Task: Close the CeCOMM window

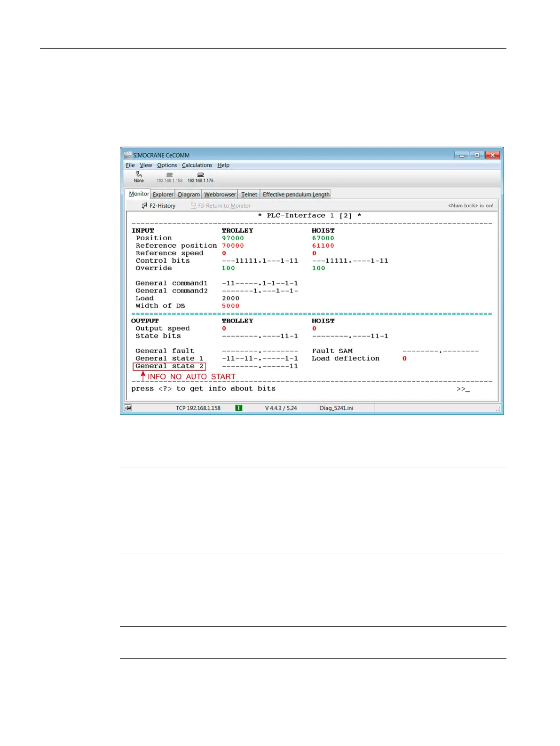Action: 492,155
